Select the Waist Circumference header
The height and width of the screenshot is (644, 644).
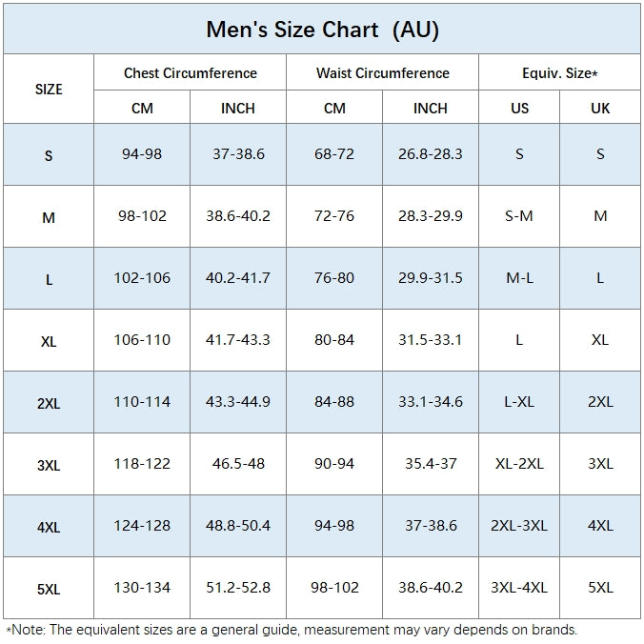pyautogui.click(x=383, y=72)
